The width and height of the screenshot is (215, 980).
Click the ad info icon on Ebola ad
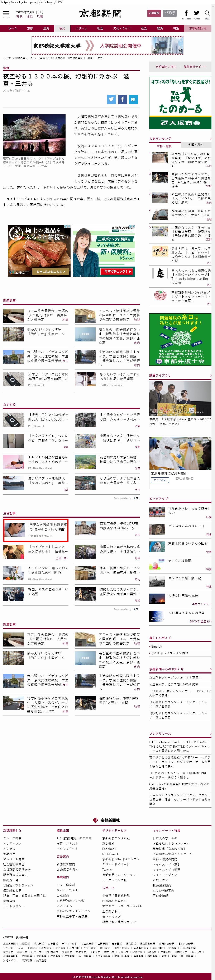point(210,438)
